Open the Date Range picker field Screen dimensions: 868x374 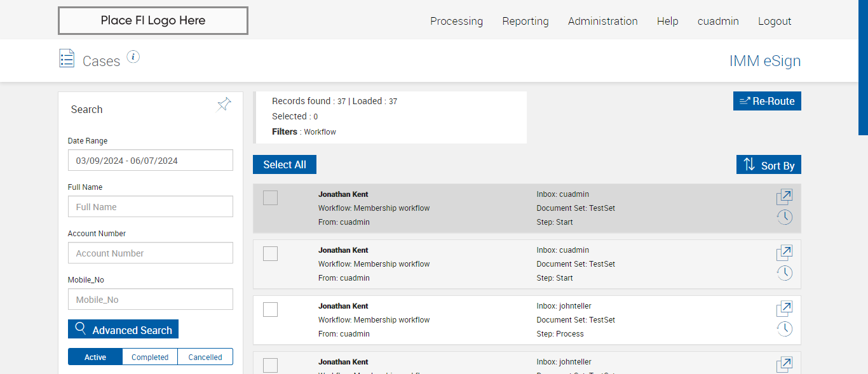coord(151,161)
